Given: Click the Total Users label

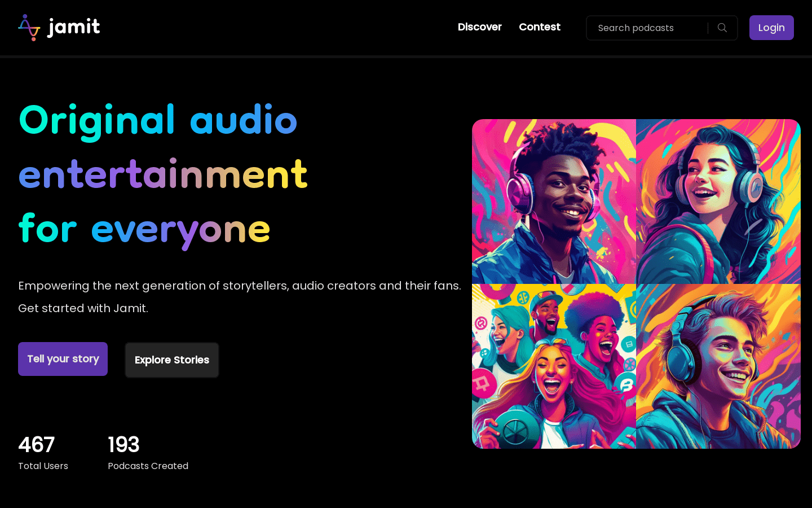Looking at the screenshot, I should (43, 466).
